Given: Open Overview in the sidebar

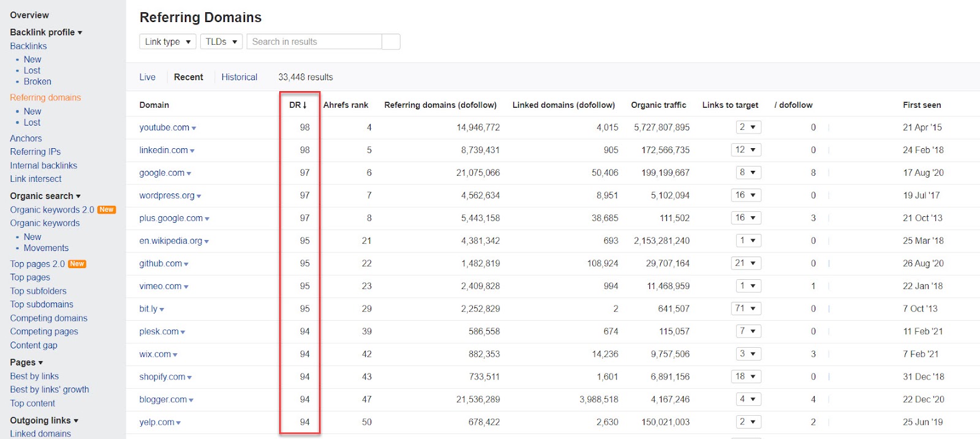Looking at the screenshot, I should [x=29, y=15].
